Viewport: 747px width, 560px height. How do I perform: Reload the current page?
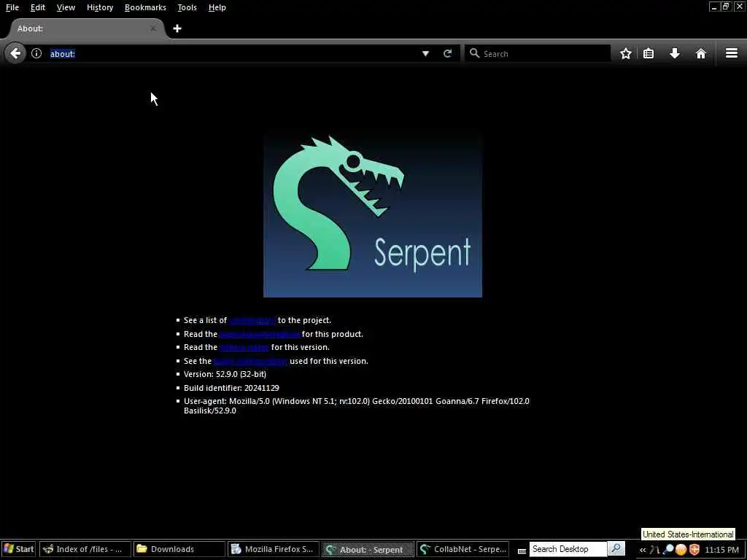(x=447, y=53)
